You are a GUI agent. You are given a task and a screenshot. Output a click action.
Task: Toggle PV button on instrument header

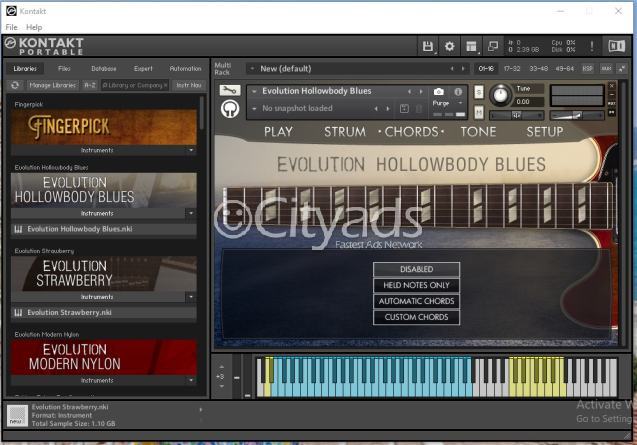click(612, 112)
